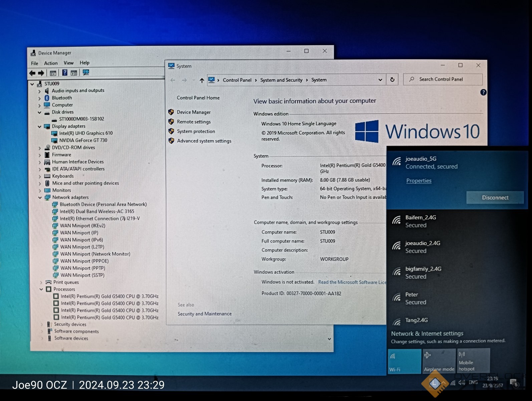Click the refresh button in System address bar
The height and width of the screenshot is (401, 532).
tap(392, 80)
